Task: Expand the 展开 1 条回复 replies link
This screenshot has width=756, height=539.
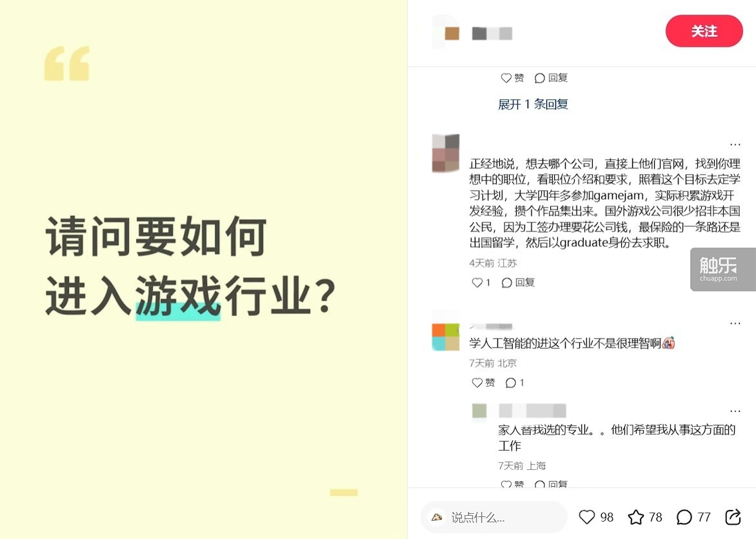Action: (x=533, y=104)
